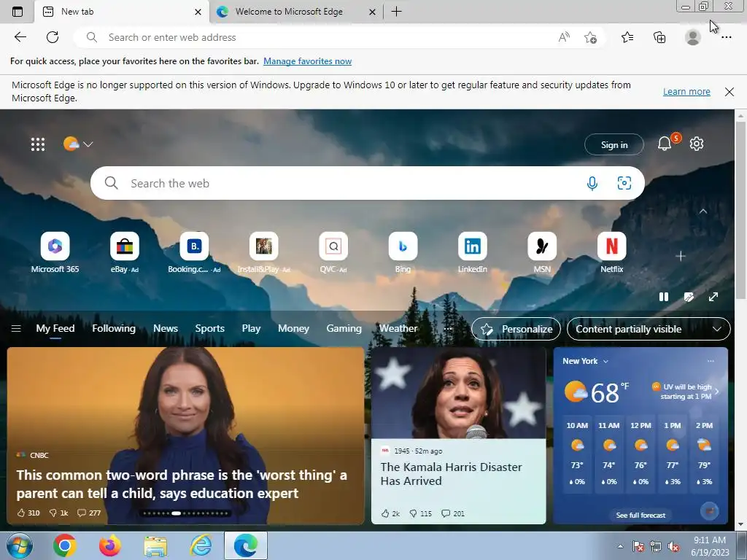Expand UV will be high alert arrow

point(716,392)
